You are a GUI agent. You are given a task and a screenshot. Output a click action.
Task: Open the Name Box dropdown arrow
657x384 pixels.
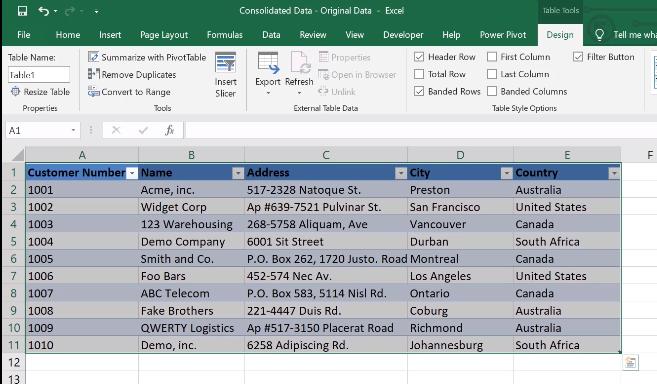(73, 130)
